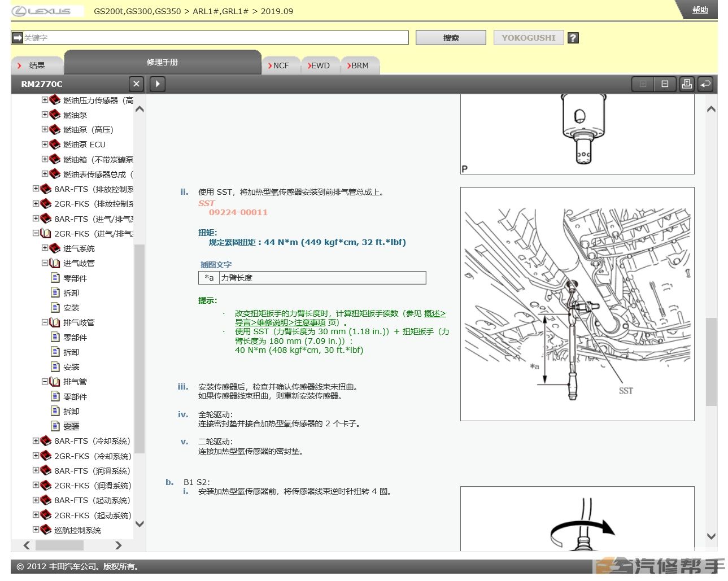Screen dimensions: 728x581
Task: Select 安装 under 排气管
Action: (71, 426)
